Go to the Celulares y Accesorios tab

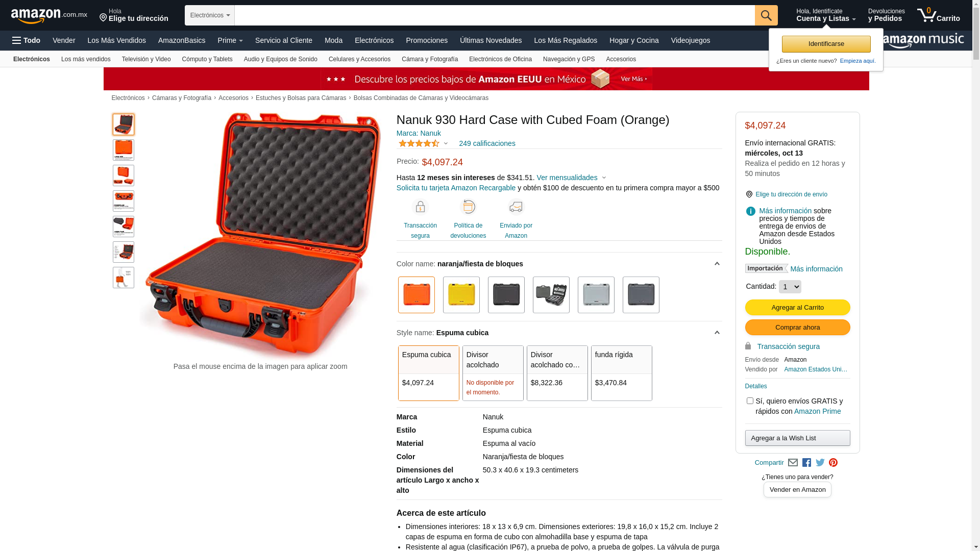(x=359, y=59)
